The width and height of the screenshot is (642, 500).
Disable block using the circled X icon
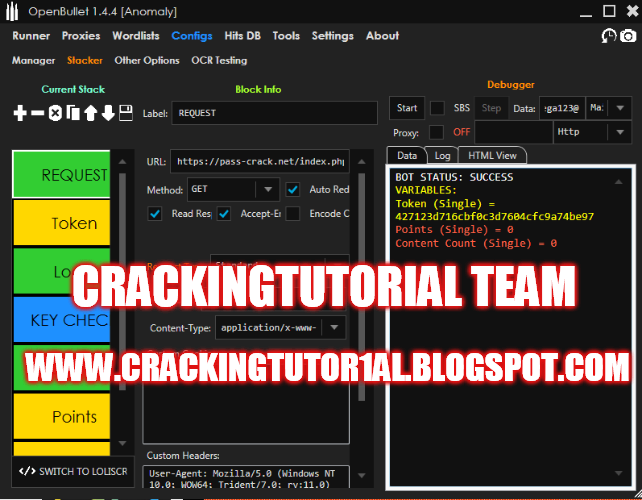[55, 113]
